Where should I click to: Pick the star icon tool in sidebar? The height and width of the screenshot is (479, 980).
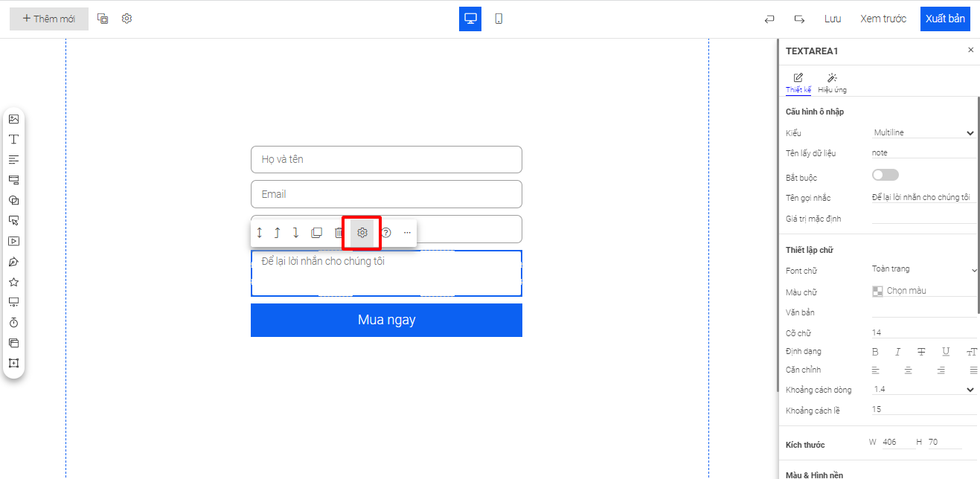tap(13, 282)
